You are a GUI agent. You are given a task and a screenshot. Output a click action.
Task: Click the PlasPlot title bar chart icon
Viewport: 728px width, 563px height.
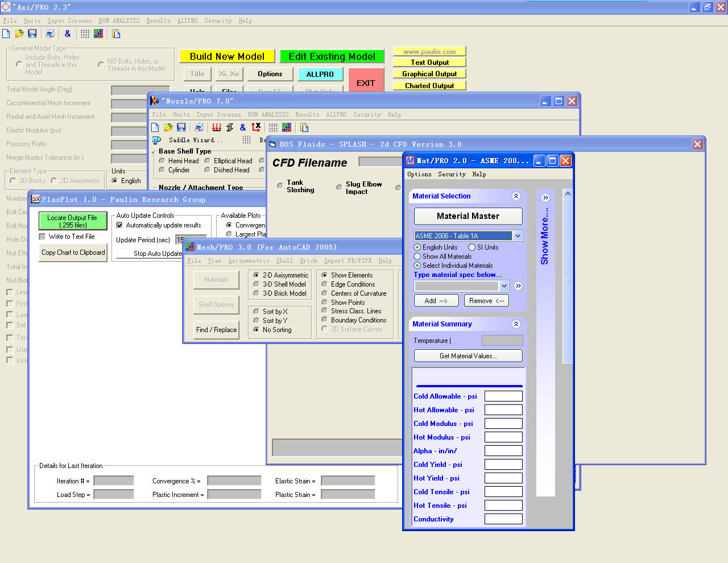35,199
